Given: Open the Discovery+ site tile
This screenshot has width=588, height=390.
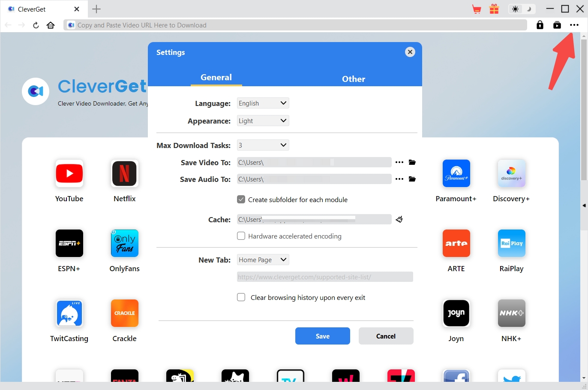Looking at the screenshot, I should [x=512, y=173].
